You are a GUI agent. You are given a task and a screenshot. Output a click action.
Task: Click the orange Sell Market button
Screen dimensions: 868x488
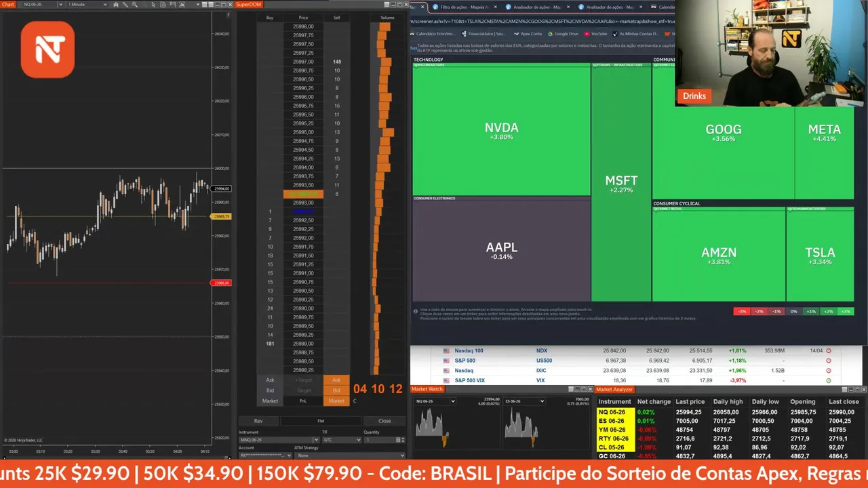point(336,401)
